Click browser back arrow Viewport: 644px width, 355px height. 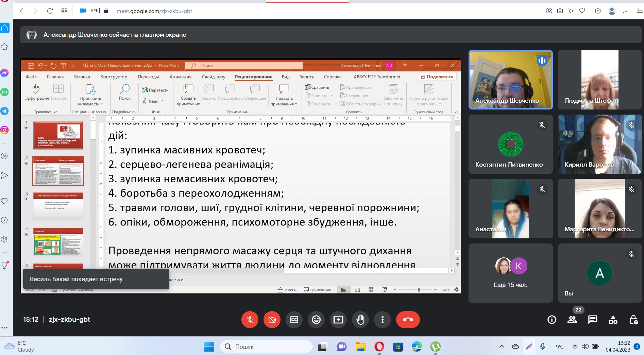point(22,11)
